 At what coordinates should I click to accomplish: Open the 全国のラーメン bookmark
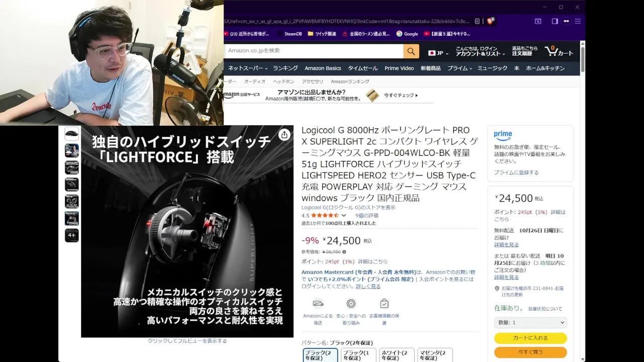(x=366, y=34)
